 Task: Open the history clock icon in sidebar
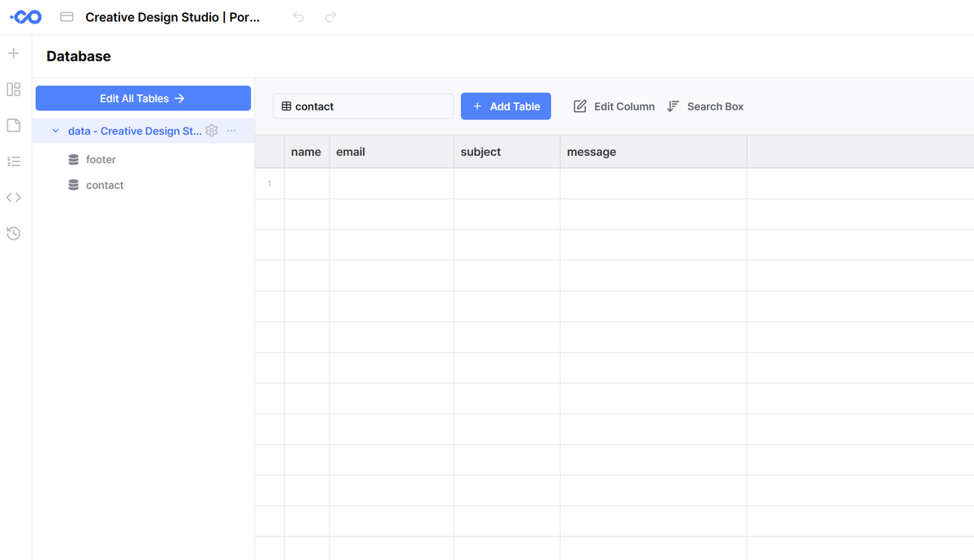14,234
